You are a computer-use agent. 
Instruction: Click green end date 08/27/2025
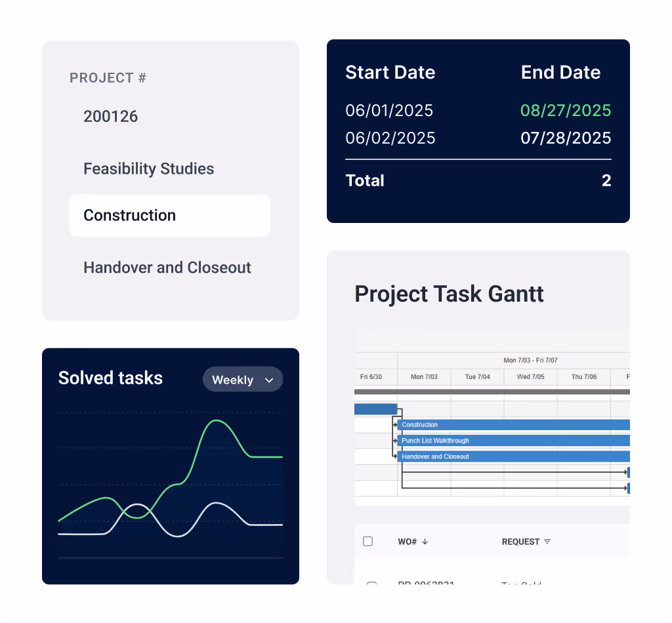(x=566, y=110)
